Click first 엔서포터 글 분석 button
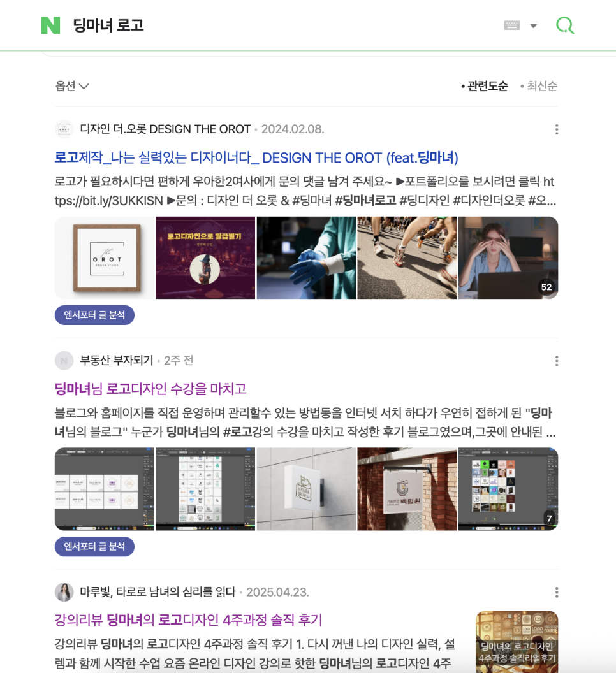616x673 pixels. coord(94,315)
